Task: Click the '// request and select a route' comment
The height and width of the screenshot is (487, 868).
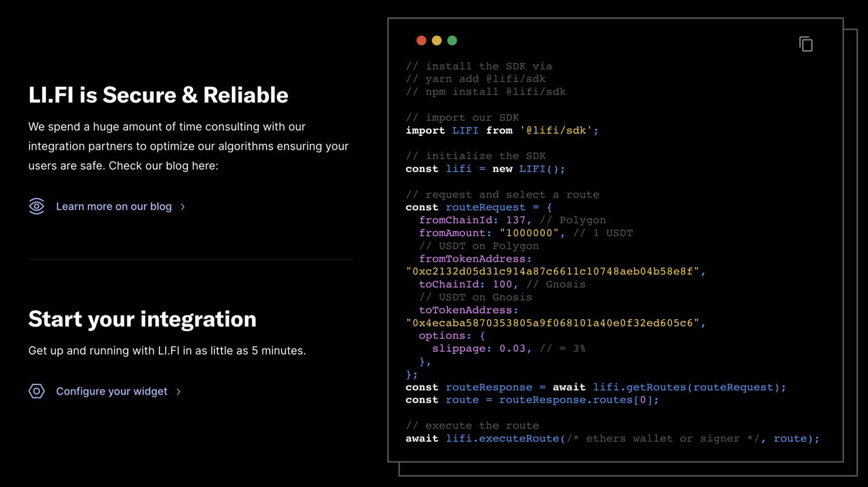Action: point(503,195)
